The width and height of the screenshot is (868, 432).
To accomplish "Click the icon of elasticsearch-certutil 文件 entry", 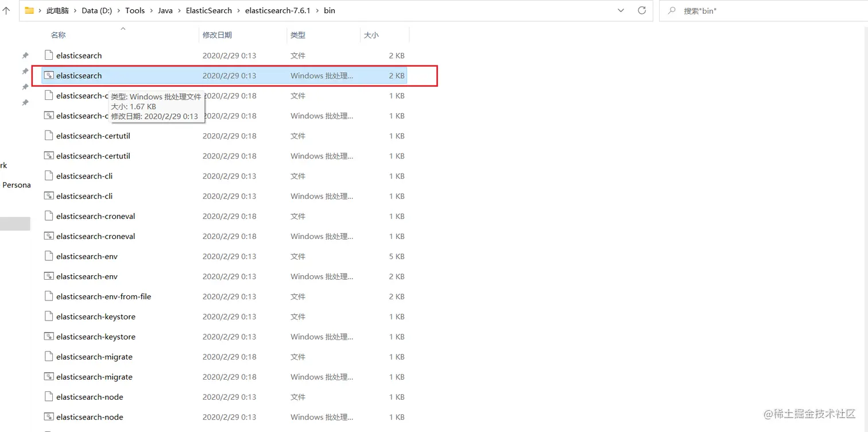I will (x=49, y=136).
